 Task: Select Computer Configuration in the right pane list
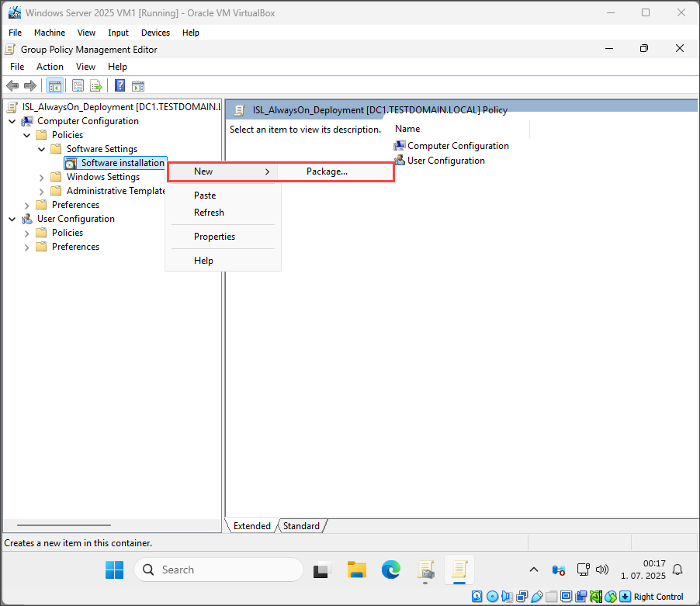[x=458, y=146]
